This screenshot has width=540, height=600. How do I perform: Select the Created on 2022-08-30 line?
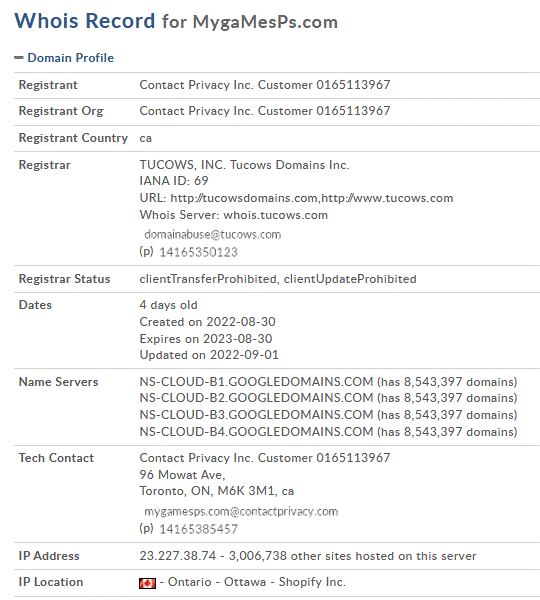click(207, 322)
